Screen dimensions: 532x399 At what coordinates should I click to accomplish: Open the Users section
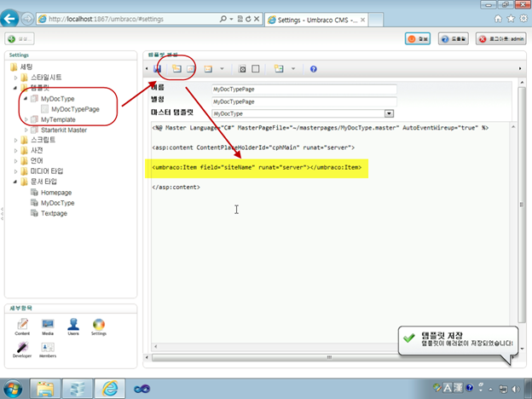coord(73,327)
